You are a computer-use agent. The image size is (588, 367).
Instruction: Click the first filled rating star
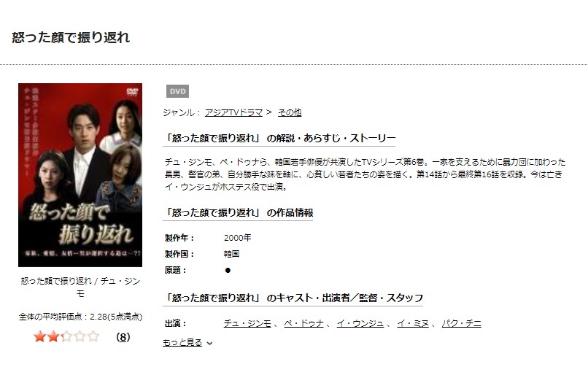tap(39, 336)
